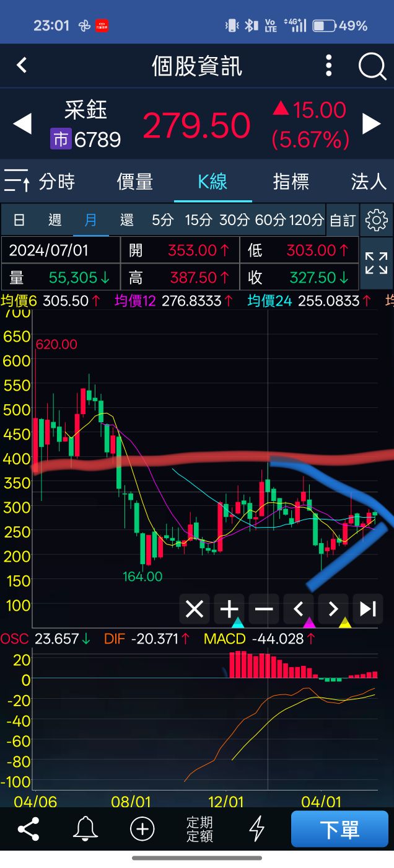This screenshot has height=868, width=394.
Task: Jump to latest candle with skip-end button
Action: coord(368,609)
